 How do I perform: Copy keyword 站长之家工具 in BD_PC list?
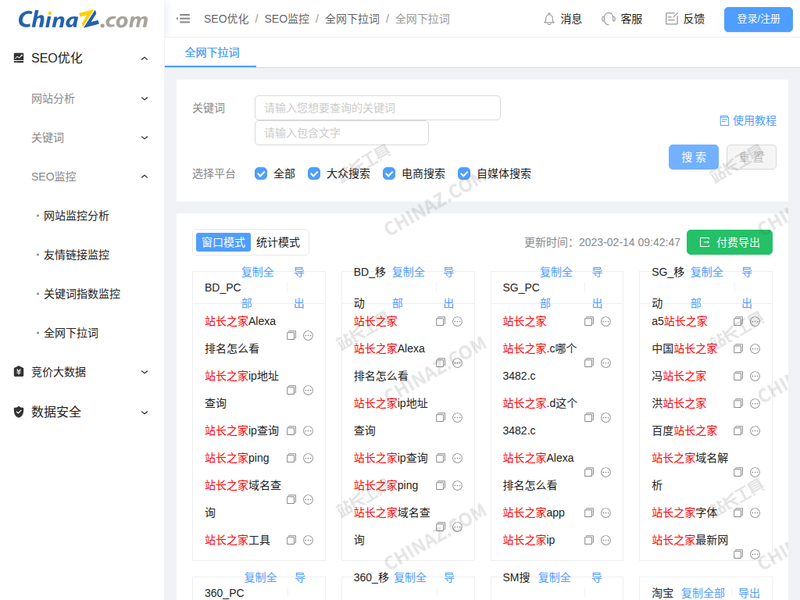coord(291,540)
